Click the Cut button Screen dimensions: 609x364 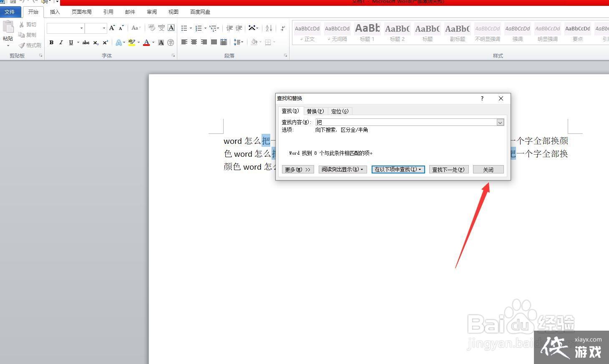28,25
